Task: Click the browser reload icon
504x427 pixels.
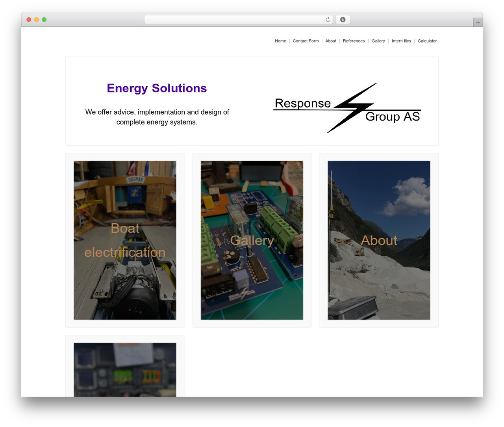Action: click(328, 20)
